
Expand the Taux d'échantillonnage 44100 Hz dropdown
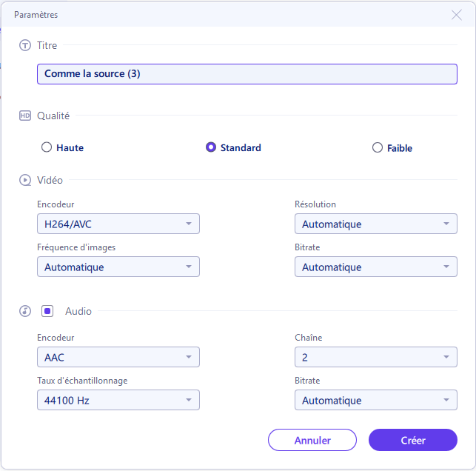tap(118, 400)
